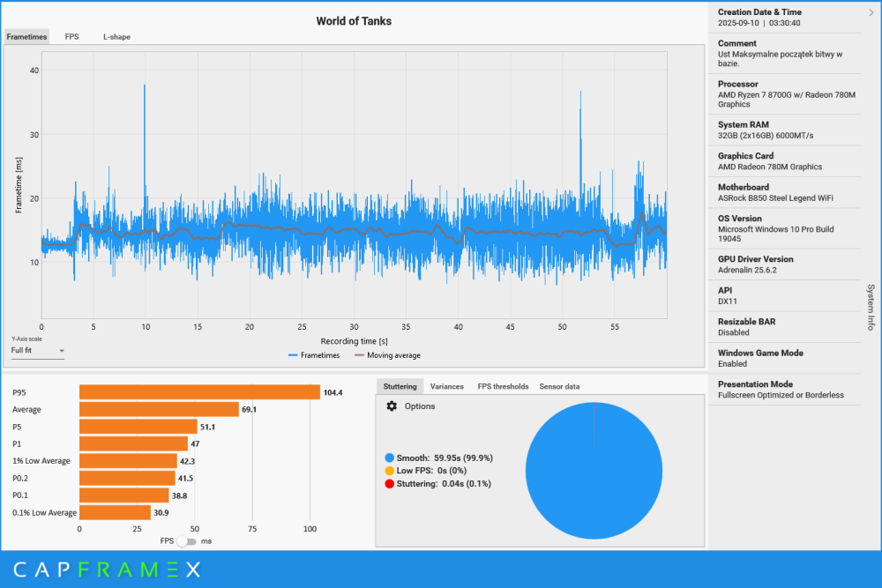Collapse System Info panel with chevron arrow
This screenshot has height=588, width=882.
pyautogui.click(x=871, y=12)
